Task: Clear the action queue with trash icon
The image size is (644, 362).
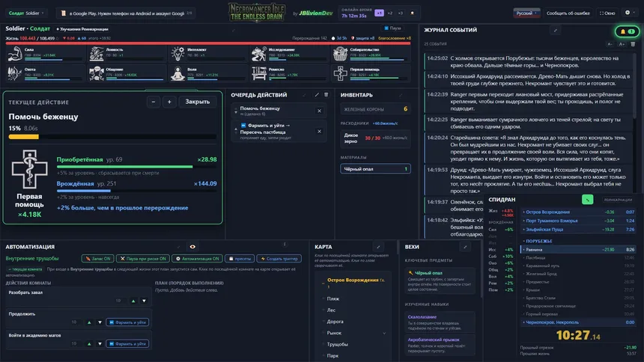Action: click(326, 95)
